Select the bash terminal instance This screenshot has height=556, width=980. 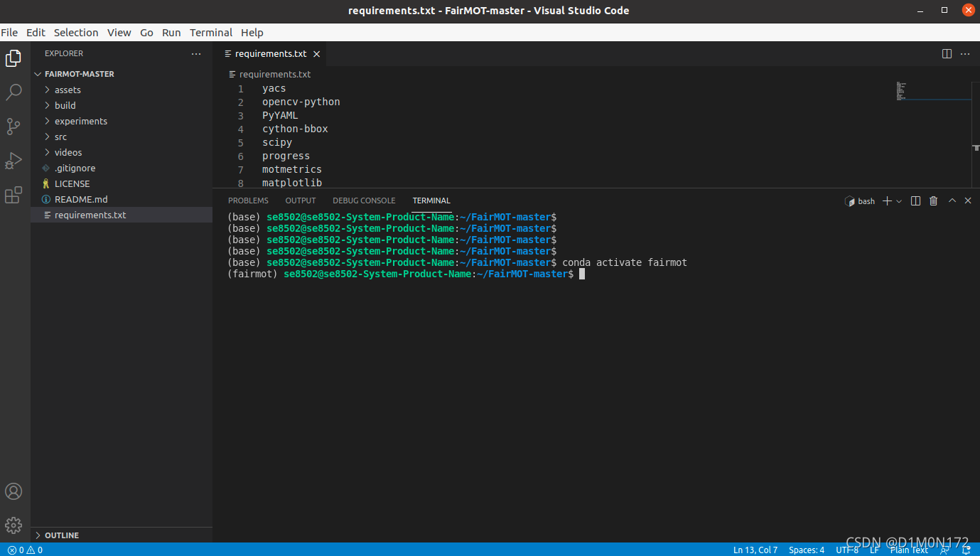860,201
